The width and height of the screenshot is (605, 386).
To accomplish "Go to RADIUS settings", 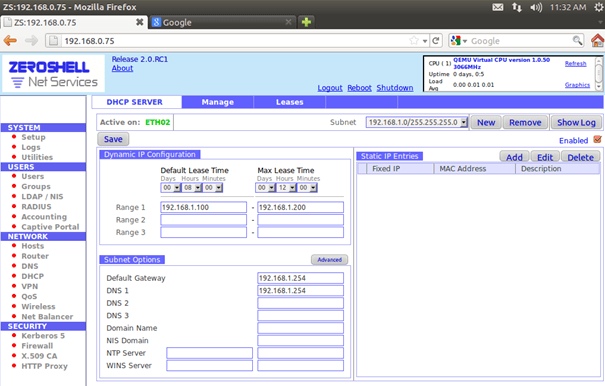I will (36, 207).
